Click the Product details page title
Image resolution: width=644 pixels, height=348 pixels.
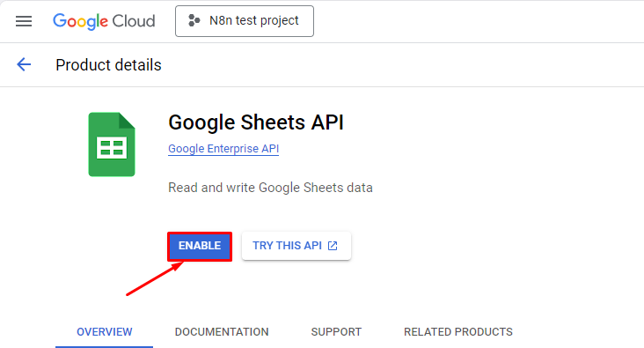108,65
